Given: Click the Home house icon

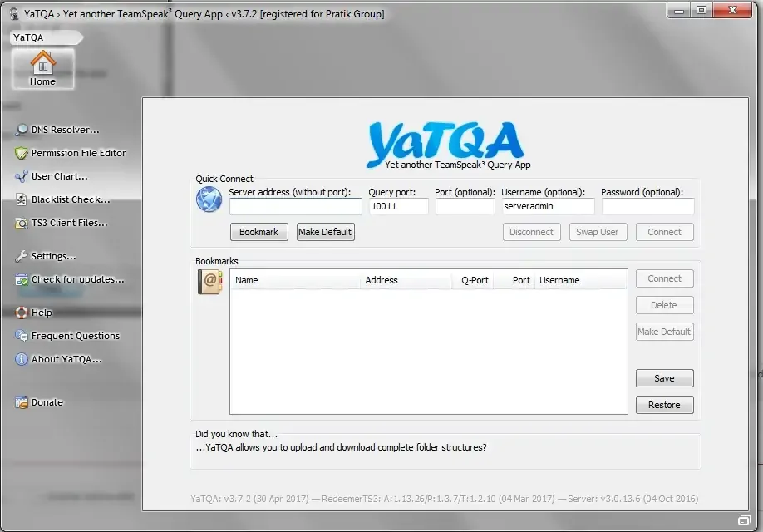Looking at the screenshot, I should (42, 63).
